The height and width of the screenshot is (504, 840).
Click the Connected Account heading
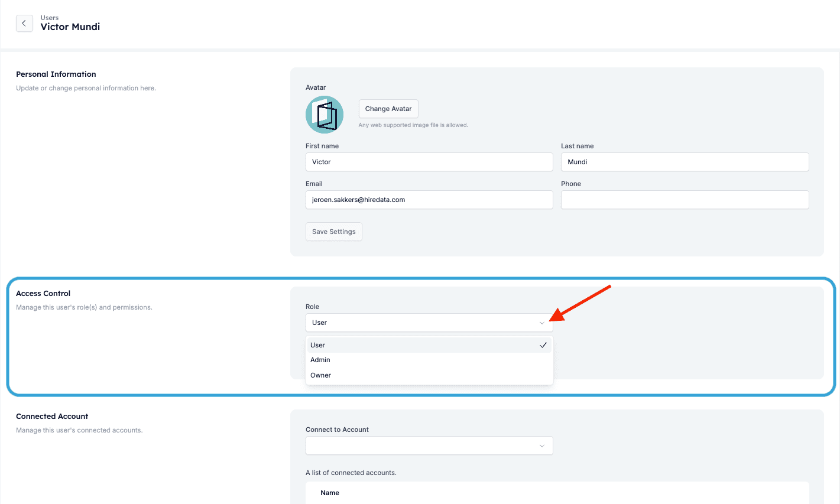coord(52,416)
